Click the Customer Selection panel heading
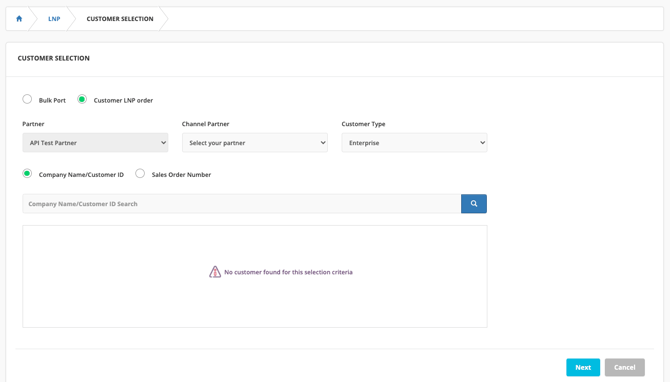This screenshot has height=382, width=670. (53, 58)
